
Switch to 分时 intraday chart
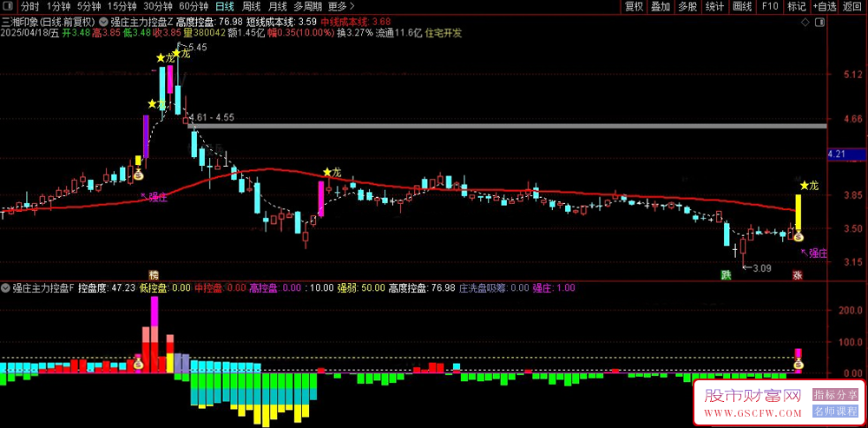[x=30, y=7]
